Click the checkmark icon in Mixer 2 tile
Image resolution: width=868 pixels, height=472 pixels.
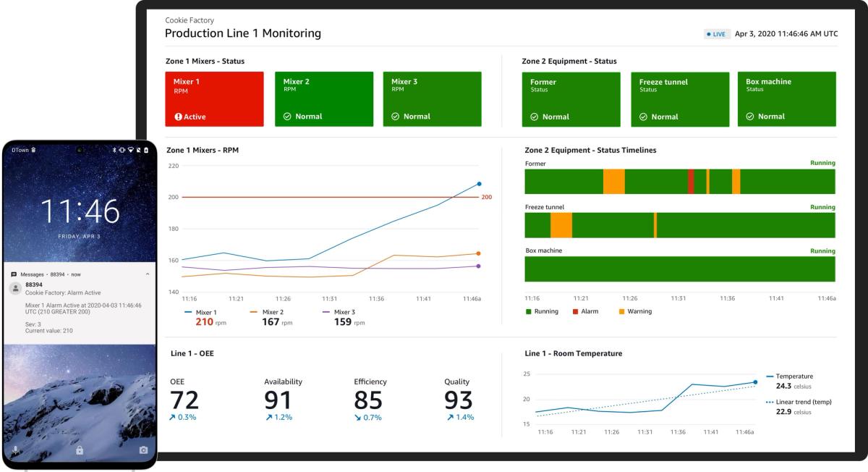coord(288,117)
